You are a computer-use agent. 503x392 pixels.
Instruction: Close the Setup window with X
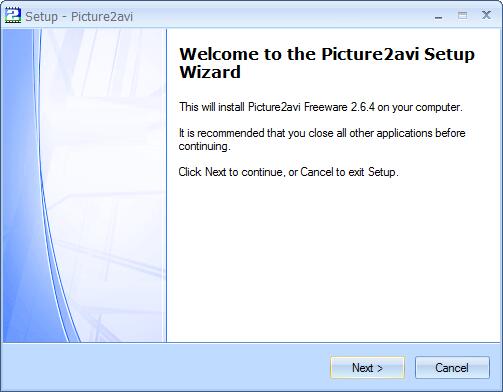coord(486,15)
